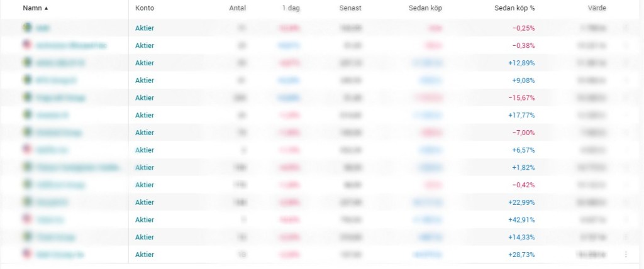Screen dimensions: 644x269
Task: Open row options for the +14,33% row
Action: (626, 237)
